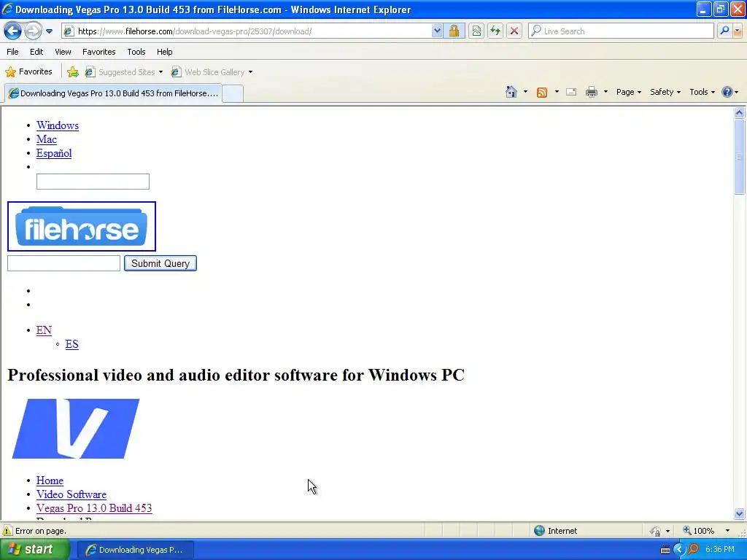Open the View menu
This screenshot has width=747, height=560.
pos(63,52)
